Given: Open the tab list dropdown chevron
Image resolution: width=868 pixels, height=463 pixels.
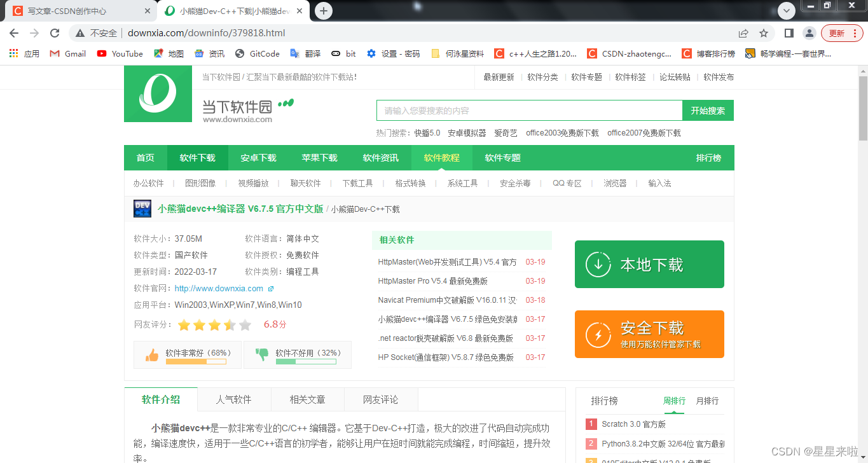Looking at the screenshot, I should pos(787,11).
